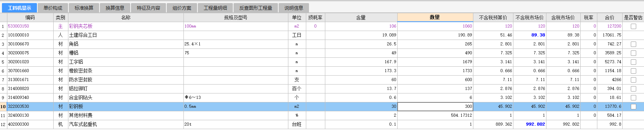Click the spec cell 100mm

coord(236,26)
